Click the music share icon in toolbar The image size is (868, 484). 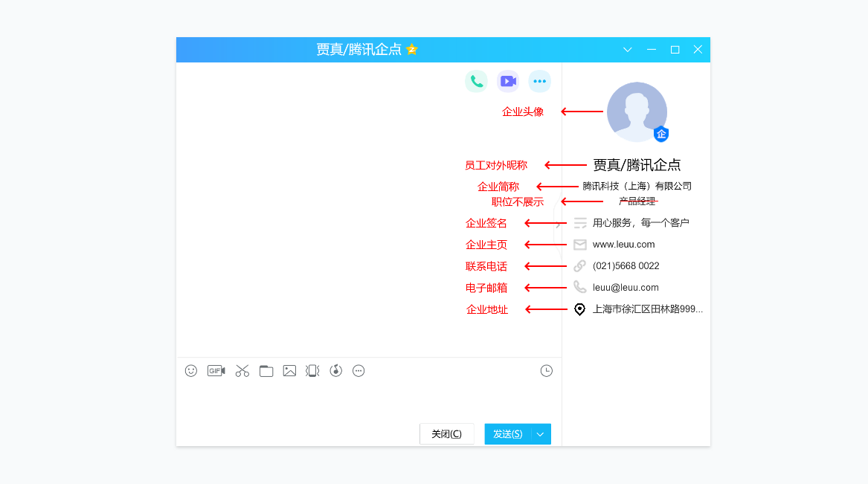[336, 370]
